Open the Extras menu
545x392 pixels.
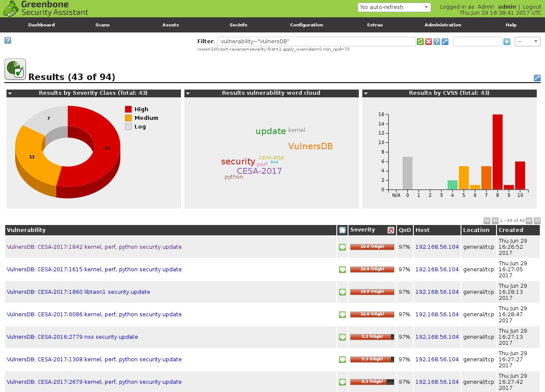point(375,25)
